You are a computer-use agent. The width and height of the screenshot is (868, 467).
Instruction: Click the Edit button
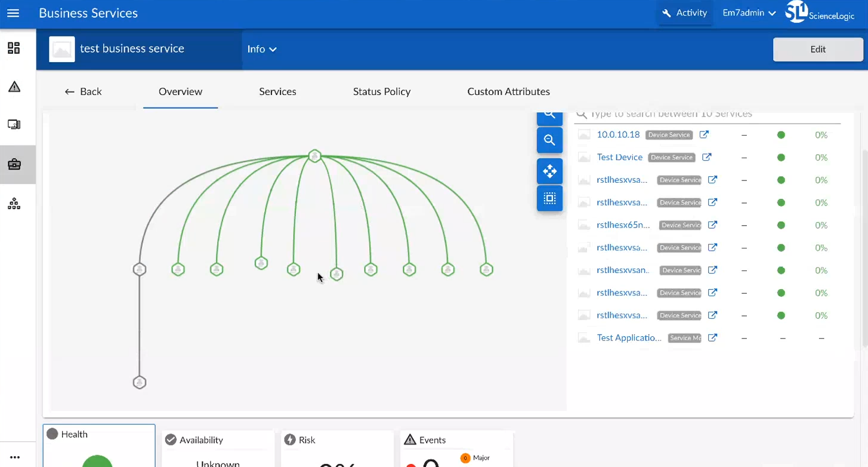click(x=817, y=50)
